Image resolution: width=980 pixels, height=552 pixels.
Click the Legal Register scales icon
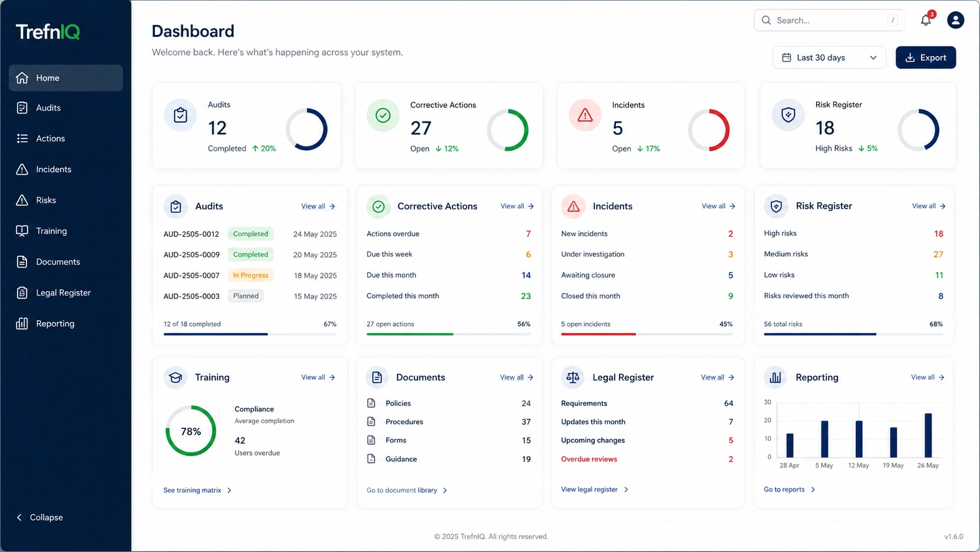click(573, 377)
